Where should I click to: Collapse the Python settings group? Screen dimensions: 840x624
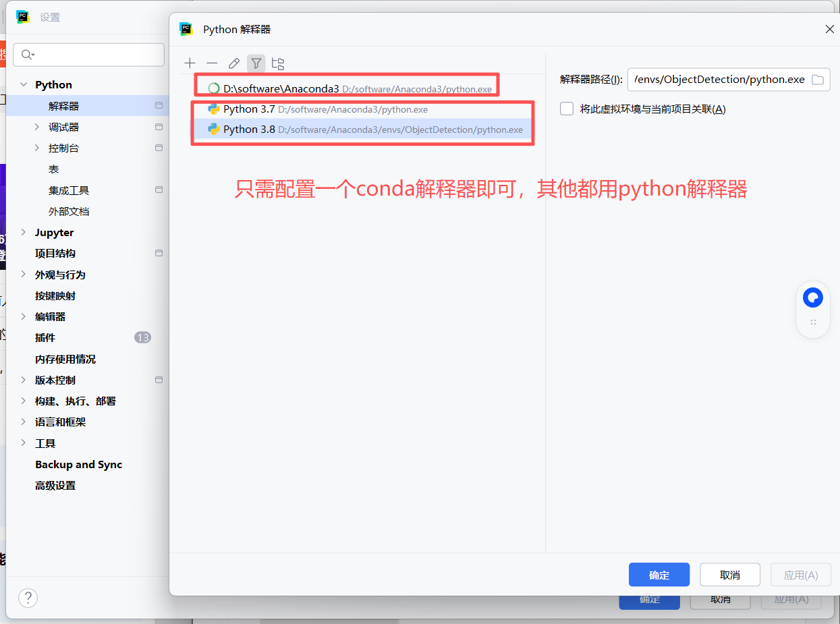click(24, 84)
